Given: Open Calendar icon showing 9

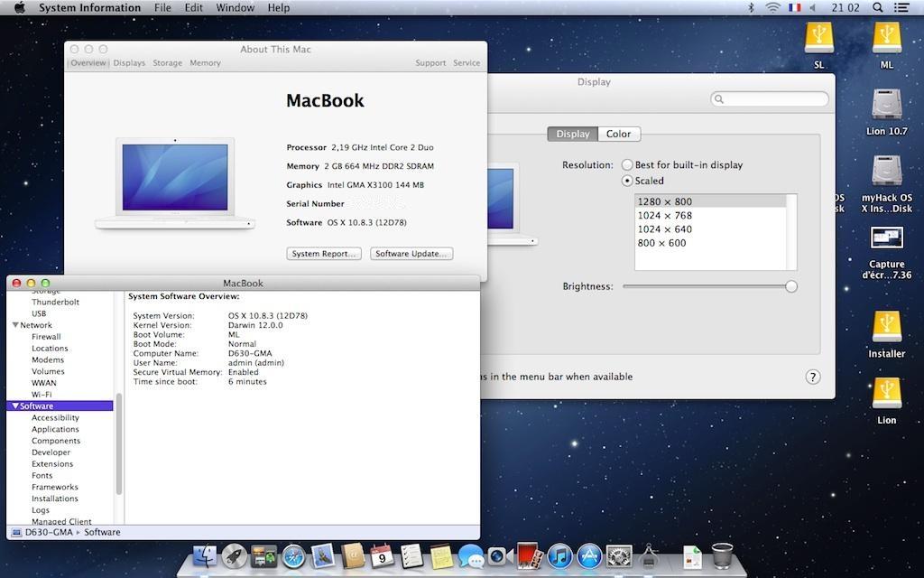Looking at the screenshot, I should point(382,555).
